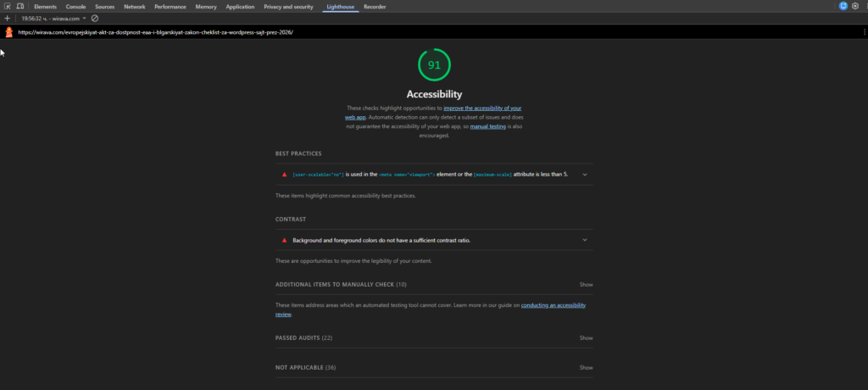868x390 pixels.
Task: Click the BEST PRACTICES section label
Action: (x=298, y=153)
